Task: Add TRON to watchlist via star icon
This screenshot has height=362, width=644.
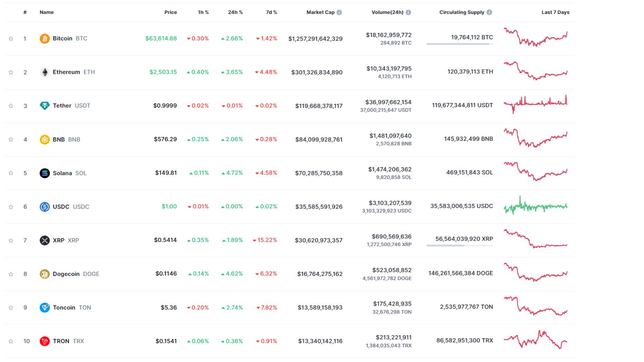Action: [11, 341]
